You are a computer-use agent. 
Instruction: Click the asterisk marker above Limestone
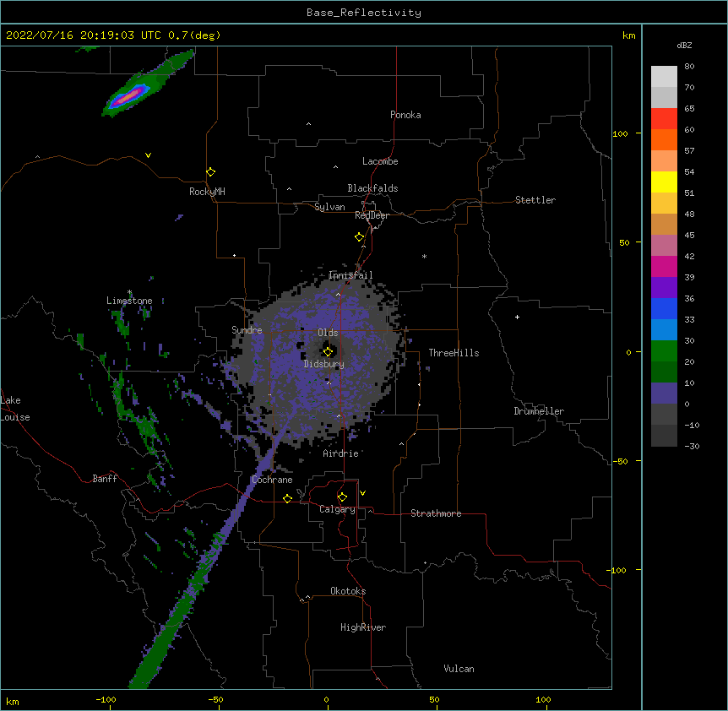(129, 292)
